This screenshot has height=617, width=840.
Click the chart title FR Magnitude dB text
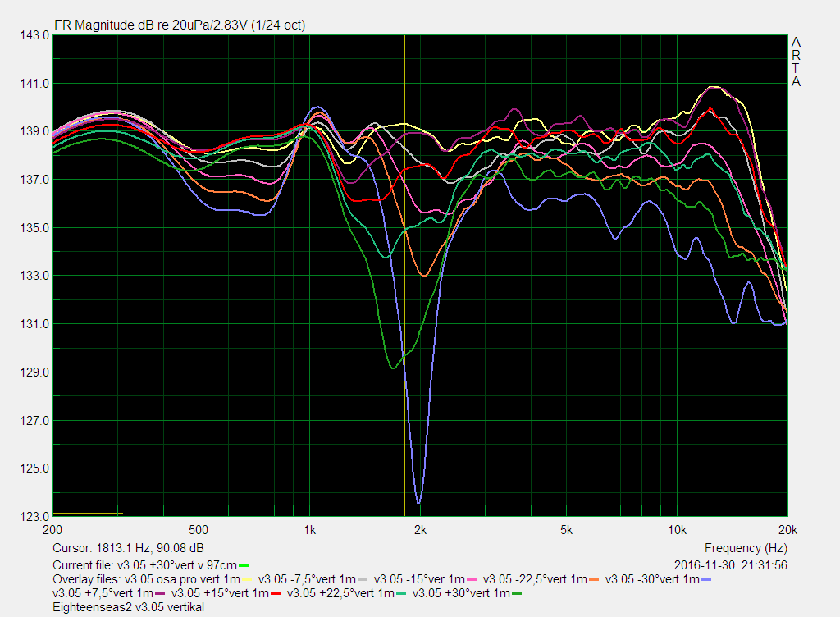(180, 25)
